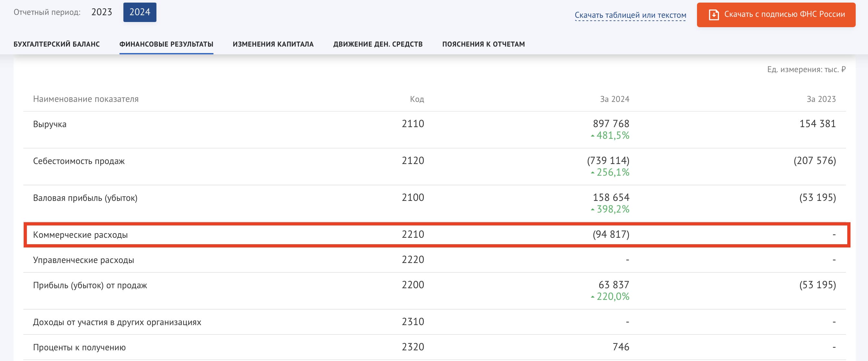Click code 2320 cell

[x=413, y=347]
